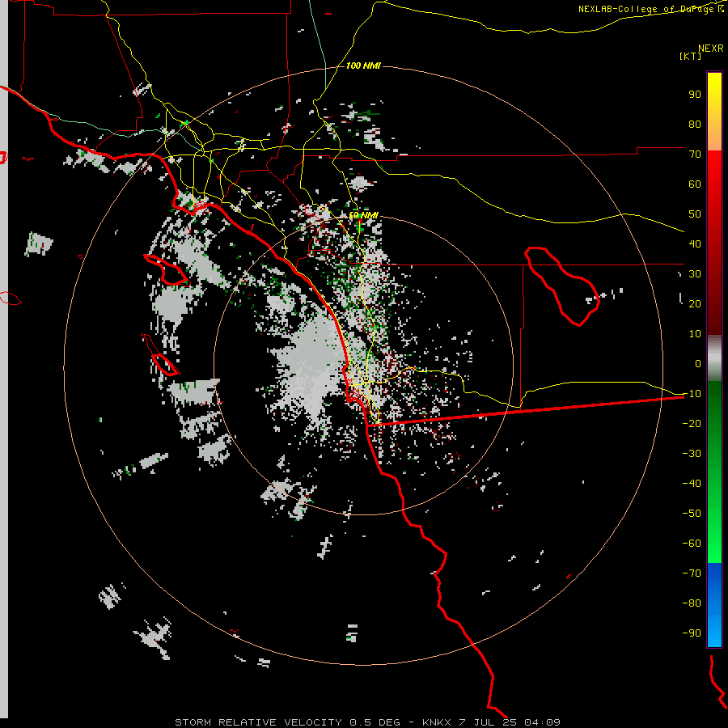
Task: Click the bright red segment of color bar
Action: coord(714,243)
